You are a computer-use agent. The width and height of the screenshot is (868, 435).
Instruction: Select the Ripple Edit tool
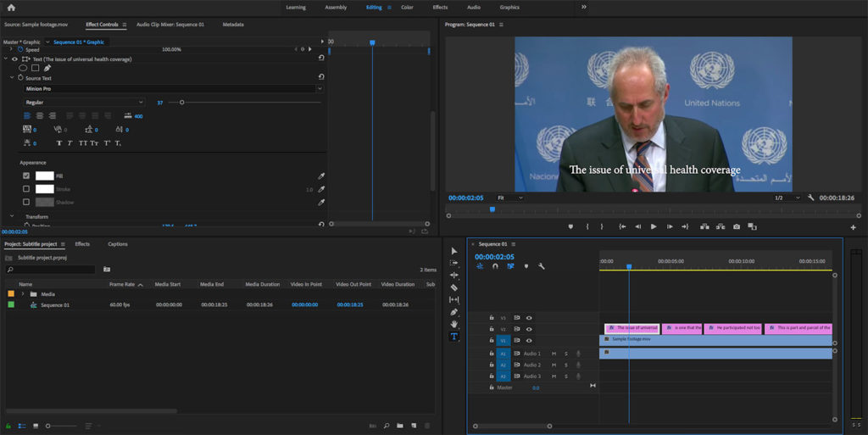point(454,275)
